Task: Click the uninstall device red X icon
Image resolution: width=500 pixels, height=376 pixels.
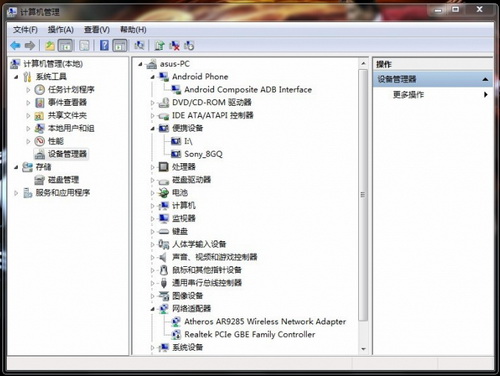Action: (x=174, y=45)
